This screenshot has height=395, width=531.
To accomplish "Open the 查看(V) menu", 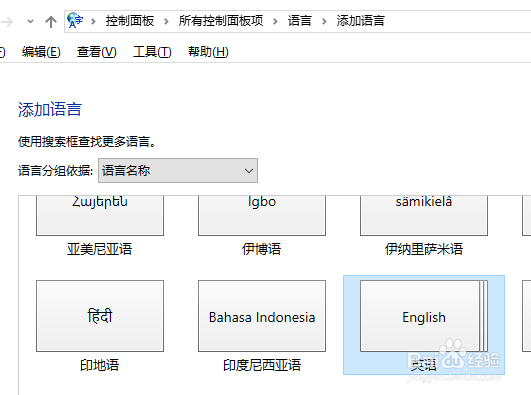I will pyautogui.click(x=97, y=52).
